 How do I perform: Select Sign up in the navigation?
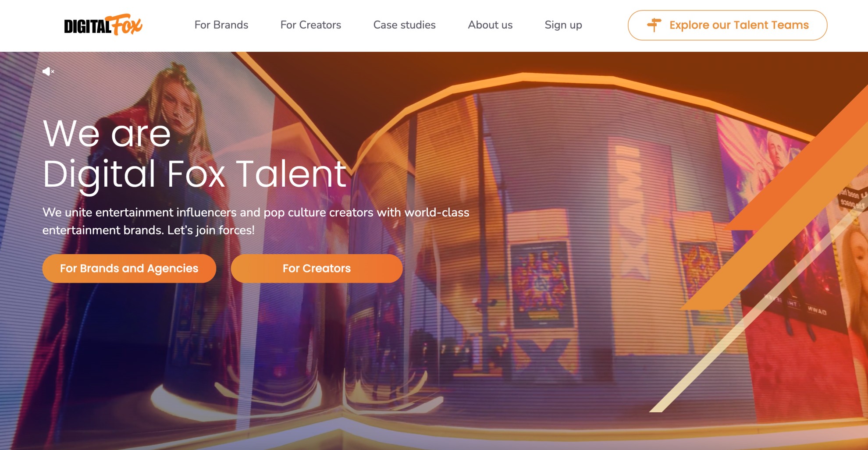point(563,25)
